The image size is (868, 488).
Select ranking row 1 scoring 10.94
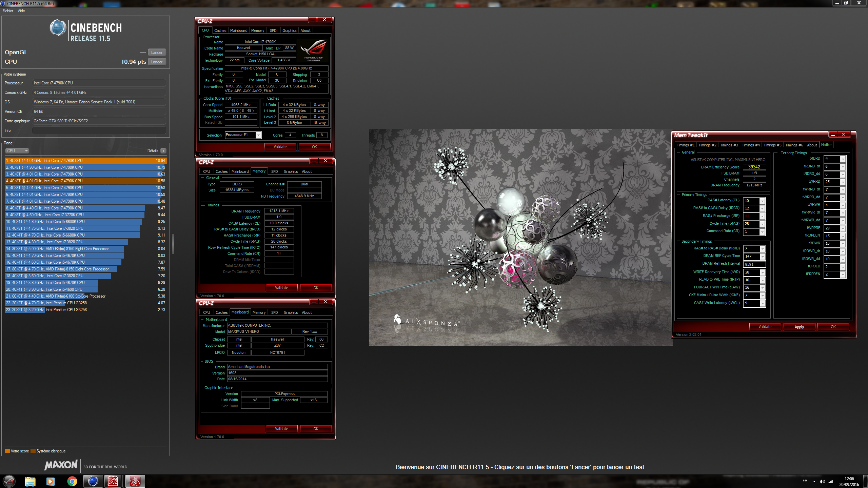(x=85, y=161)
